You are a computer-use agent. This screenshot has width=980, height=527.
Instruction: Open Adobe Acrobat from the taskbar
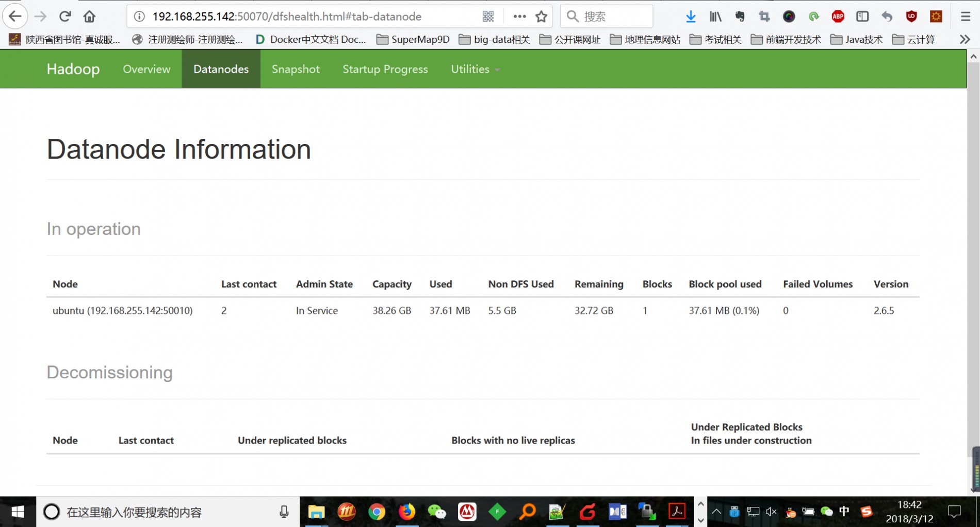click(677, 512)
